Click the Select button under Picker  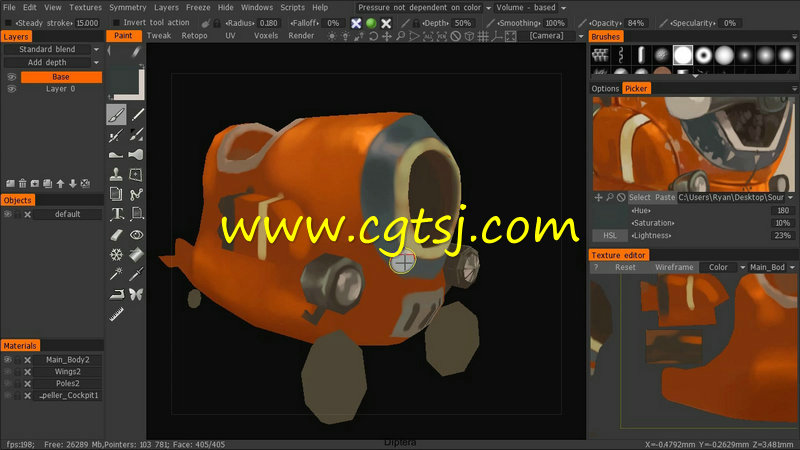640,197
